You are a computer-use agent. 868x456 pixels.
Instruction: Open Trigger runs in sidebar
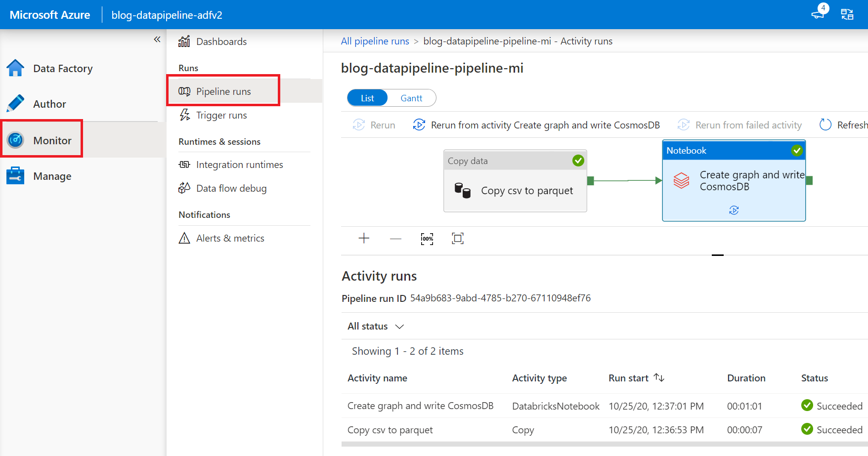tap(221, 115)
